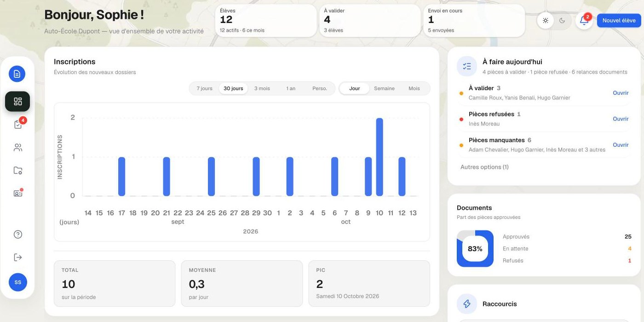Group the chart by Mois

click(414, 89)
